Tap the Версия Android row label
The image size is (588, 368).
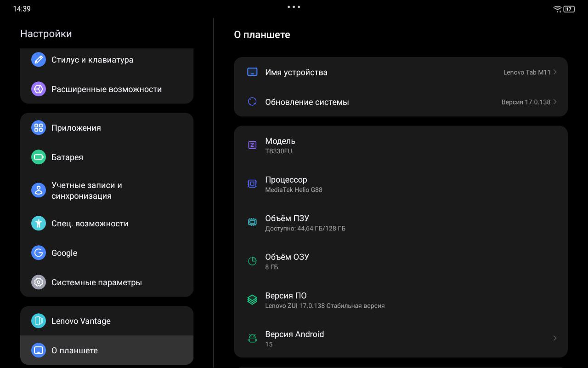(x=294, y=334)
